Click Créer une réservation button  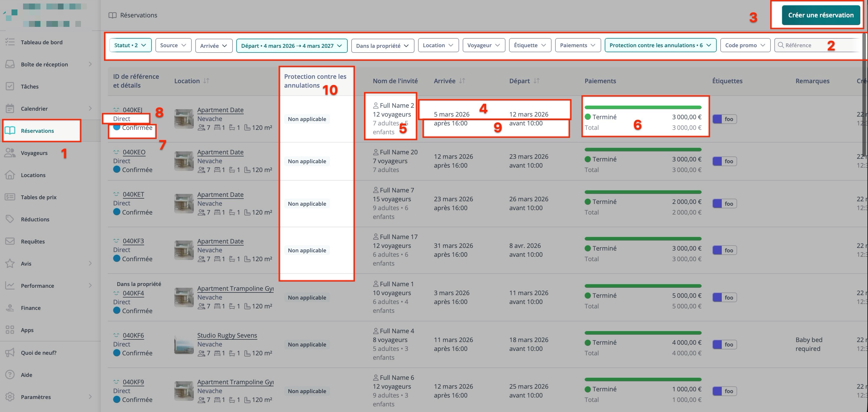point(820,15)
